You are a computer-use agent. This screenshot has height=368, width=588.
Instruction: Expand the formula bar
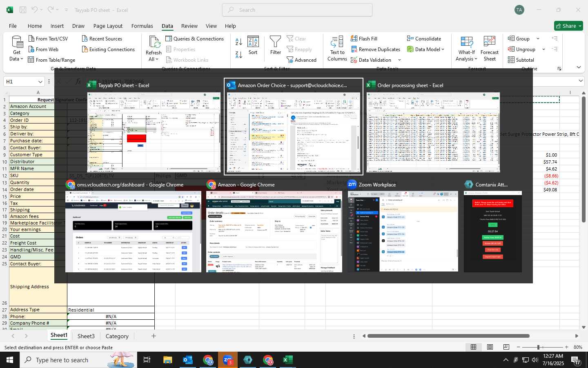pyautogui.click(x=581, y=81)
